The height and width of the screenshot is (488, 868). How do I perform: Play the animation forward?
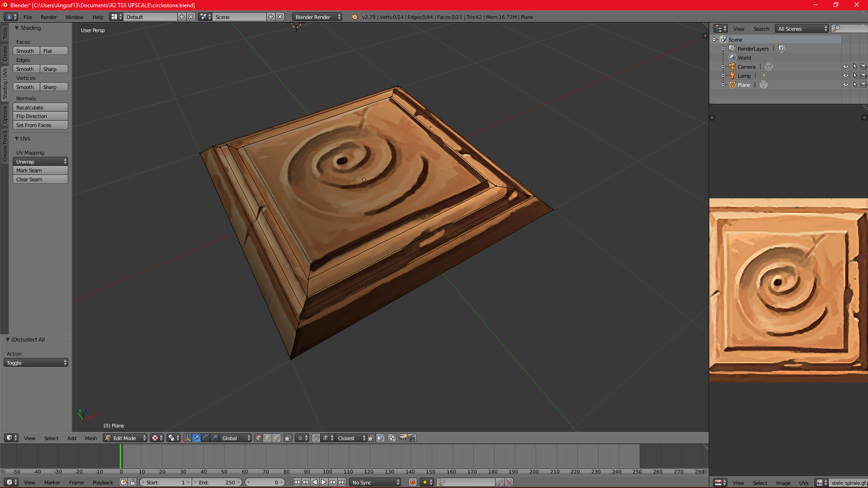click(x=324, y=482)
